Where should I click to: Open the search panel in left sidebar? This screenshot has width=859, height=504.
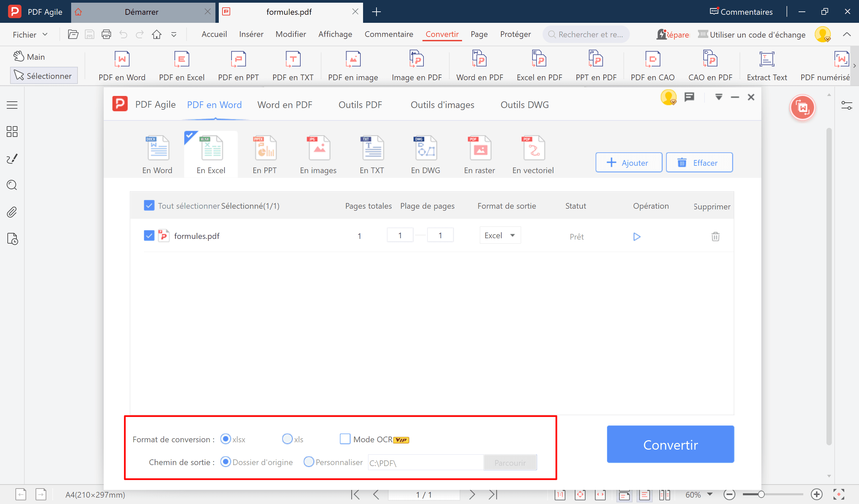coord(12,185)
